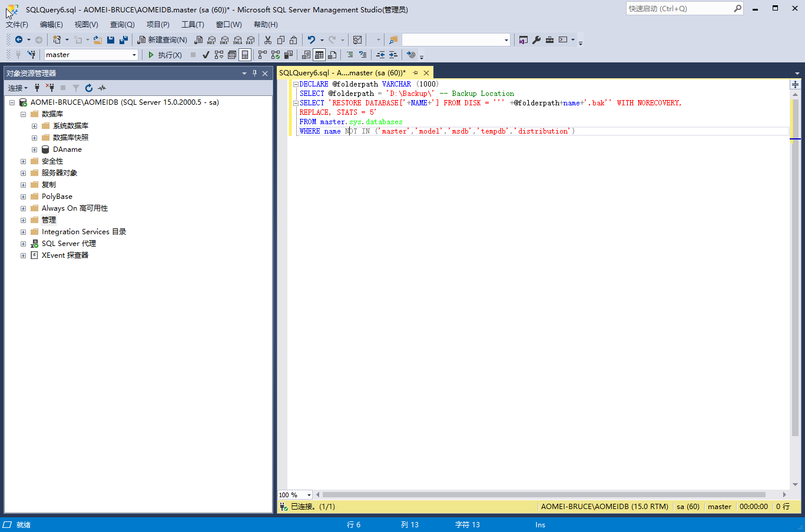The image size is (805, 532).
Task: Refresh the Object Explorer tree
Action: pos(89,88)
